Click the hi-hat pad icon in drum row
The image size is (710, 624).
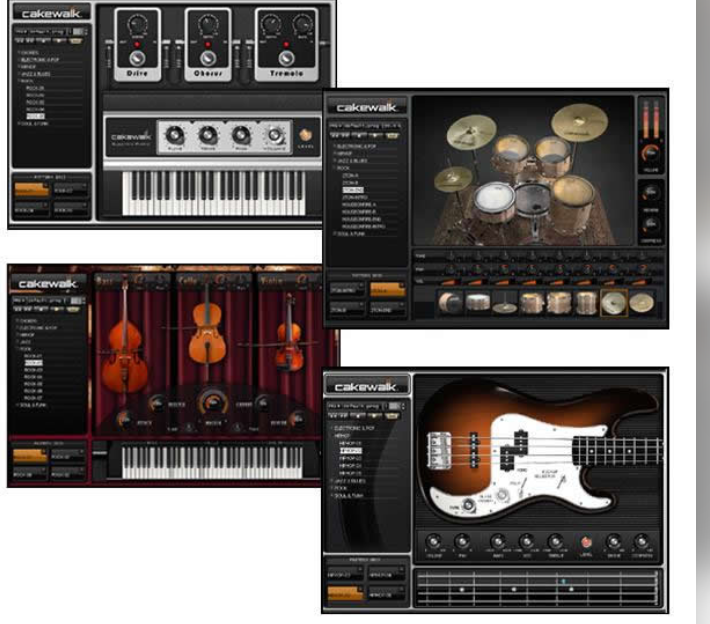(505, 304)
